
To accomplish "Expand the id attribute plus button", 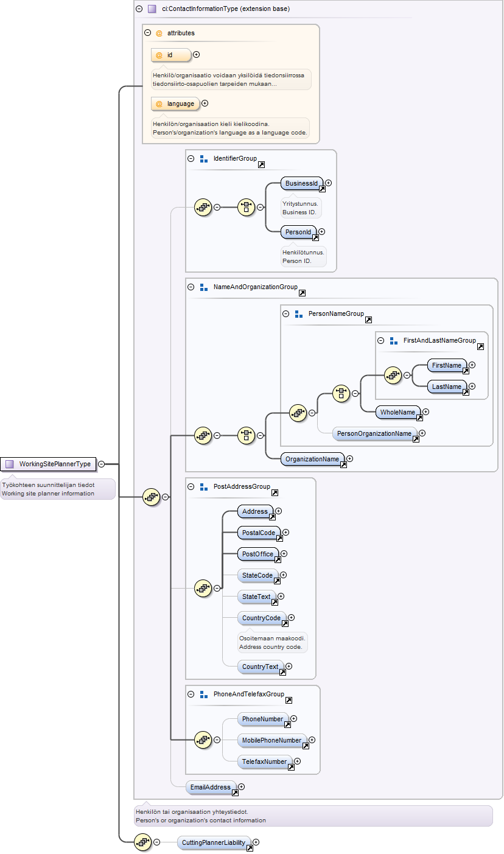I will pyautogui.click(x=196, y=55).
